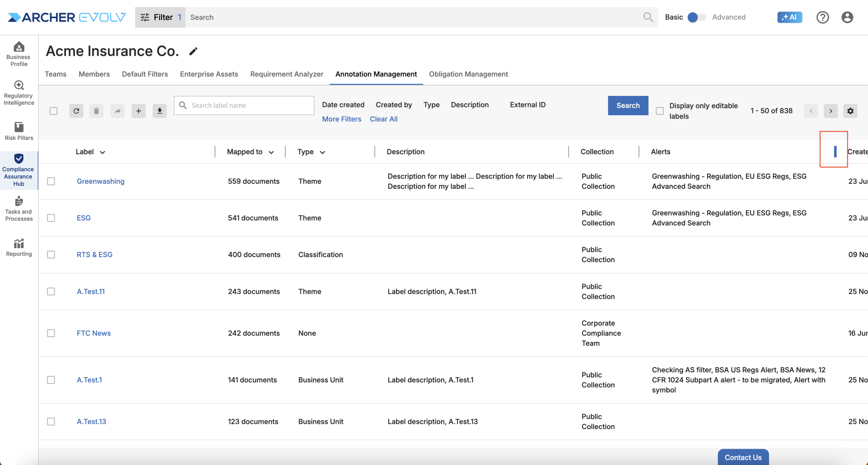Click the delete trash icon
Screen dimensions: 868x465
(96, 111)
